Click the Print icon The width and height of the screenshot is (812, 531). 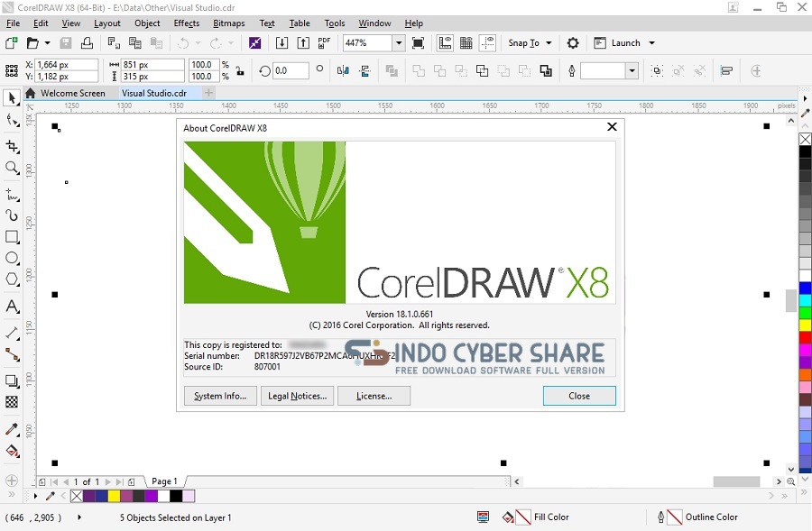[87, 43]
